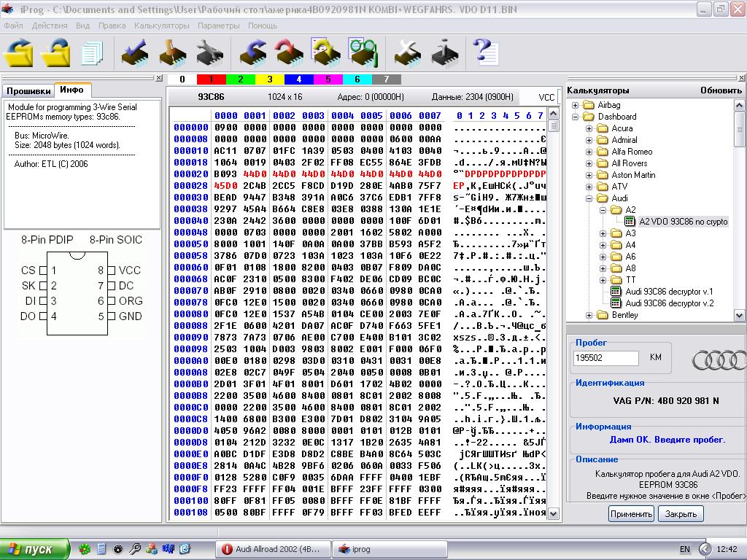Open the Калькуляторы menu
This screenshot has height=560, width=747.
click(161, 26)
